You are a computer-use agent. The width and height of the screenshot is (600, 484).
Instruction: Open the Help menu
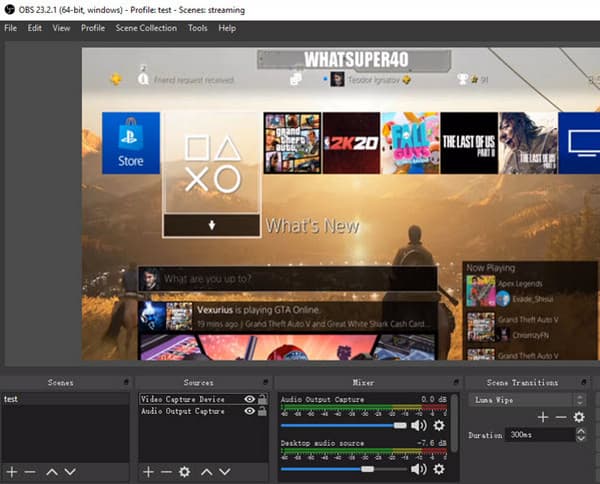pyautogui.click(x=227, y=28)
